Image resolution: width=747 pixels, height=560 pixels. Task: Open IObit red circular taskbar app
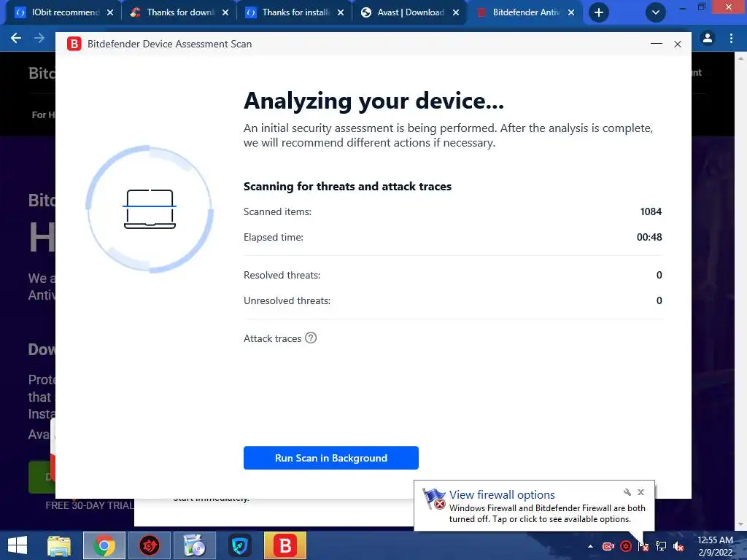pos(149,545)
